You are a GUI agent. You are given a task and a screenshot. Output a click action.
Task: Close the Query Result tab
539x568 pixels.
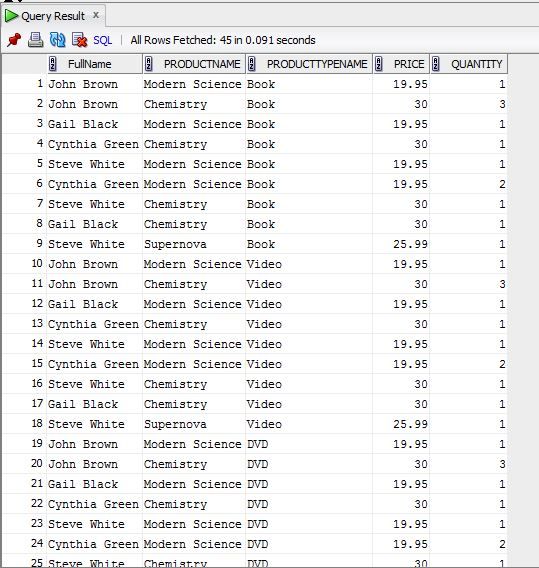96,15
